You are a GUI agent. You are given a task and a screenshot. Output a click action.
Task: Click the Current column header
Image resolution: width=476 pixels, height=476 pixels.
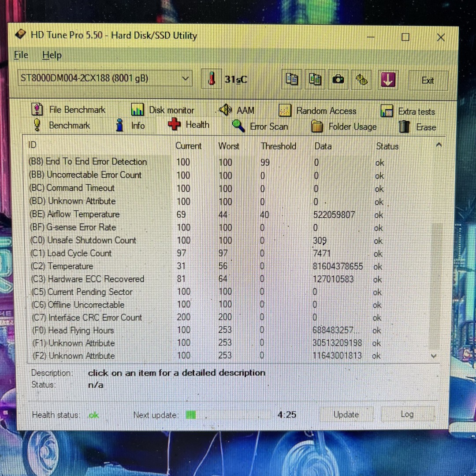(x=188, y=146)
